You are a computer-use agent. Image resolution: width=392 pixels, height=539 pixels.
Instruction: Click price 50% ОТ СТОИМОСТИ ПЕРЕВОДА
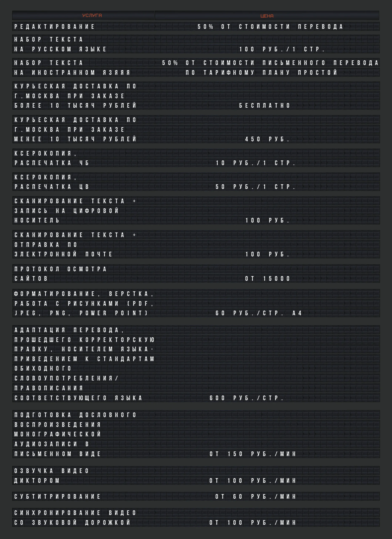tap(270, 27)
